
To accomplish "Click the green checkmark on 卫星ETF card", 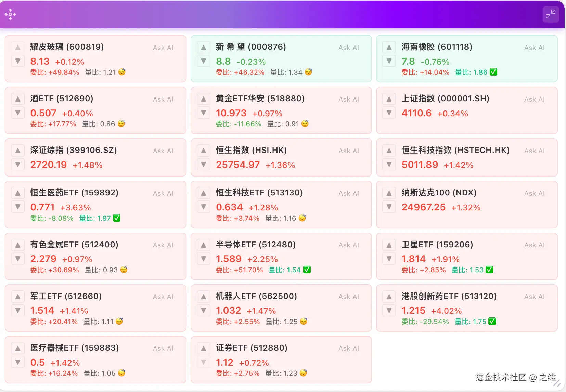I will (490, 270).
